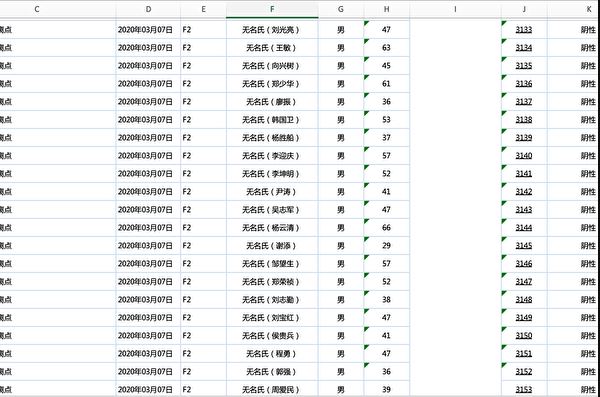Select column H header
The image size is (600, 397).
point(386,9)
